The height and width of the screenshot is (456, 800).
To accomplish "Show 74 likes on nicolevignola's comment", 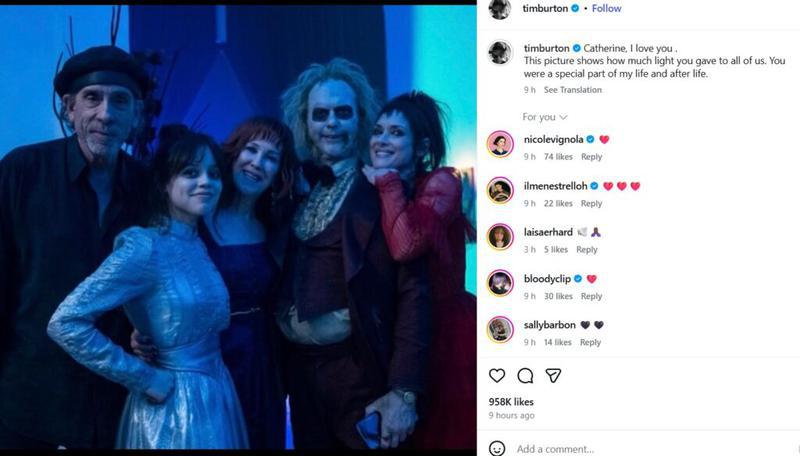I will click(558, 157).
